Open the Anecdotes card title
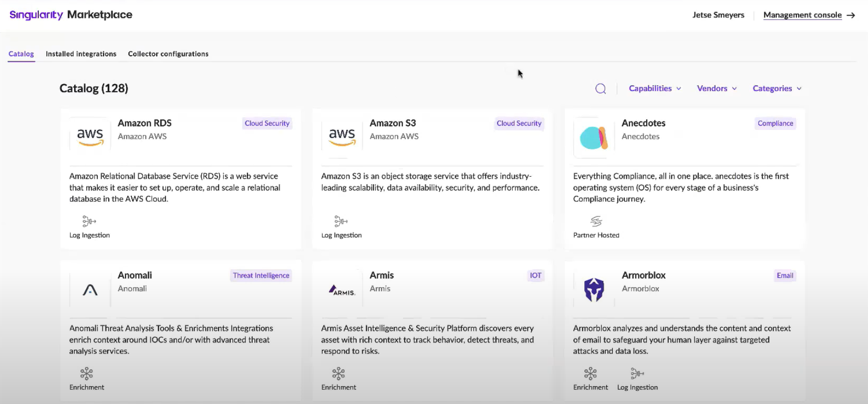 (644, 123)
